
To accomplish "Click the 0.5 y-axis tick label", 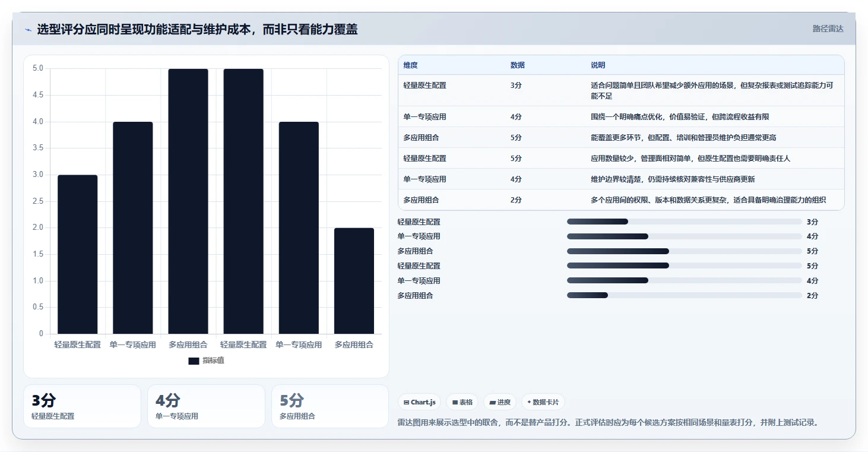I will click(37, 307).
